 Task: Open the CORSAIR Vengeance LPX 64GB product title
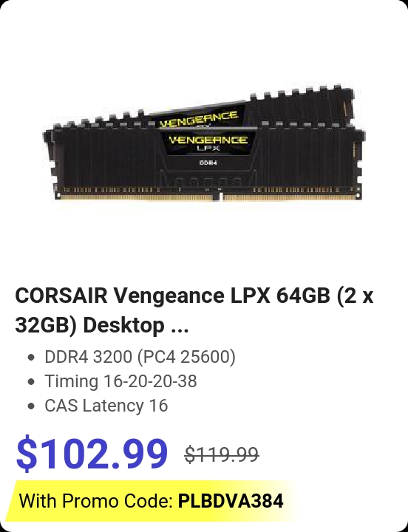pyautogui.click(x=194, y=310)
